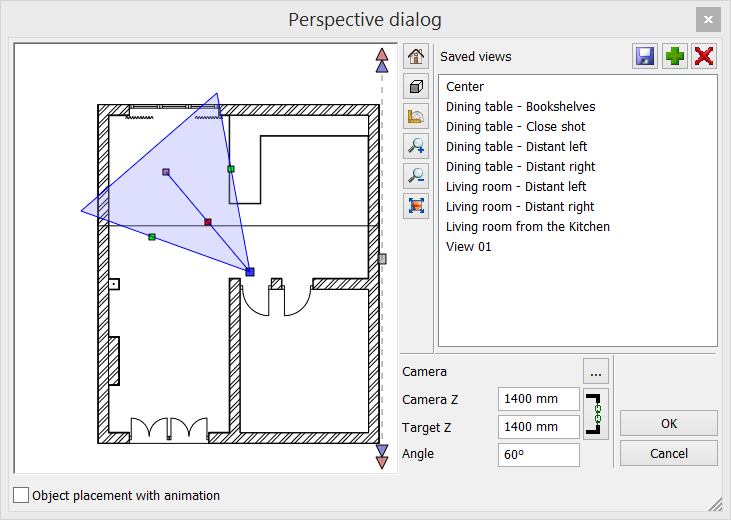The image size is (731, 520).
Task: Enable Object placement with animation
Action: [x=21, y=495]
